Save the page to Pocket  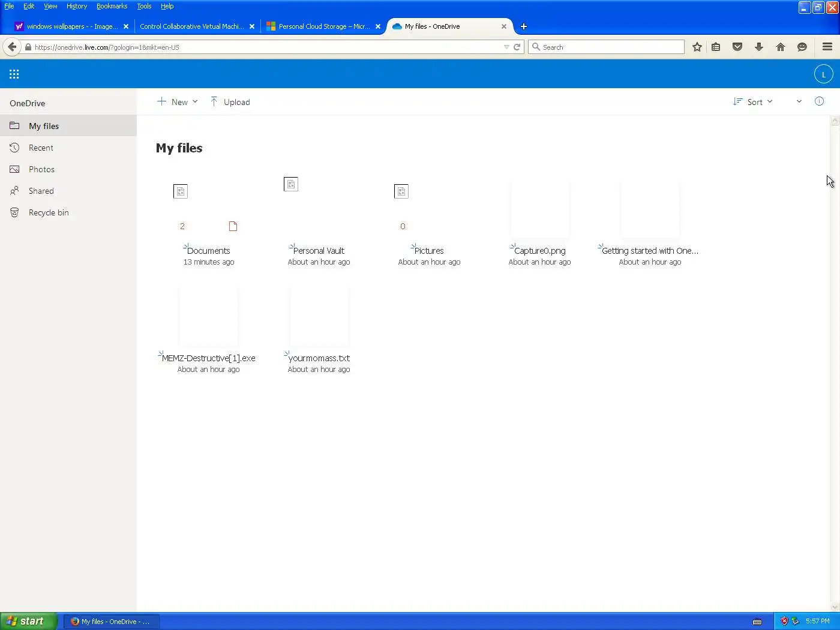pos(737,47)
